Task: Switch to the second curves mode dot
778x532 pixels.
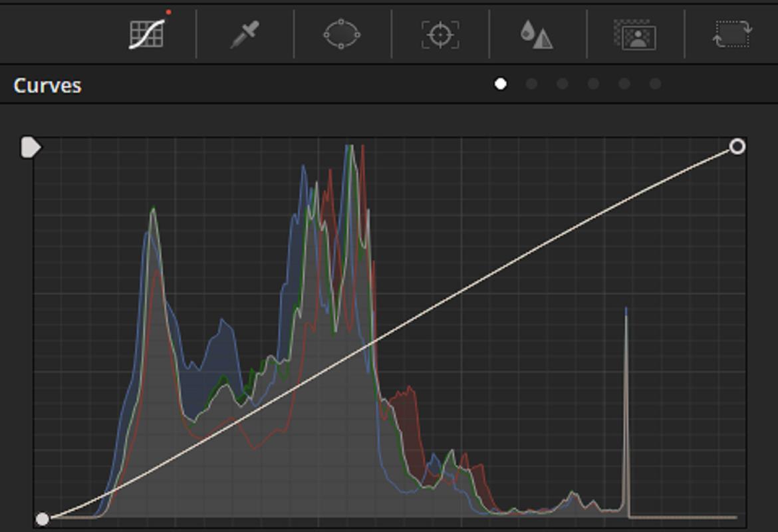Action: [531, 84]
